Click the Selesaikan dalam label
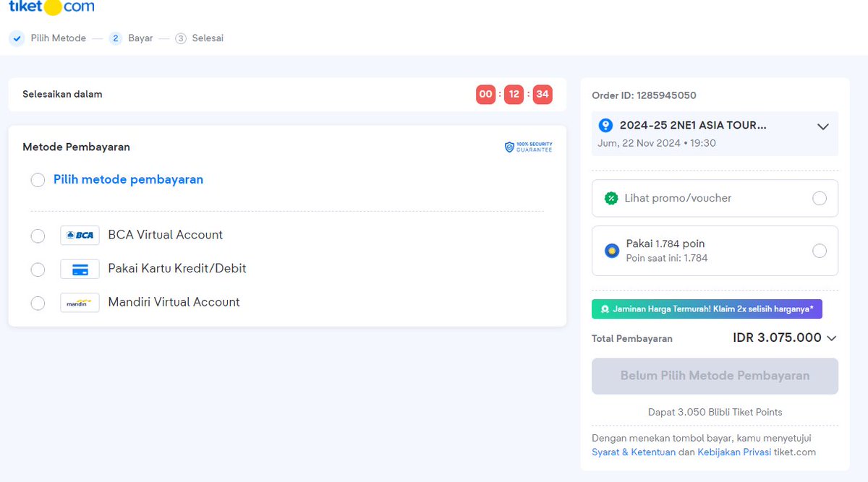 [62, 94]
